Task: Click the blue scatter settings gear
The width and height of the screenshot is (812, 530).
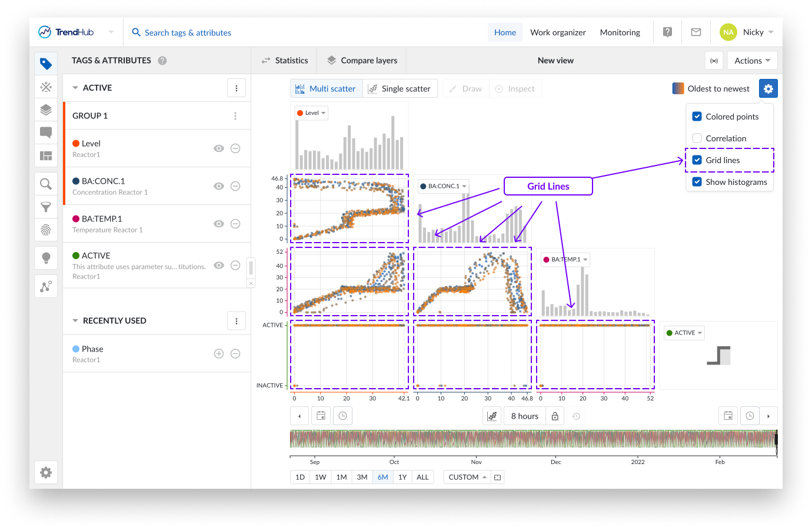Action: tap(768, 89)
